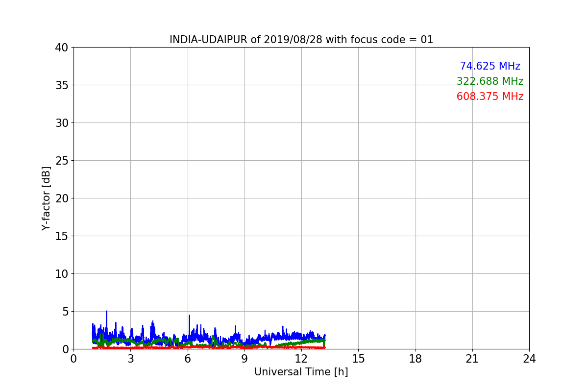Select the blue 74.625 MHz legend label
The height and width of the screenshot is (392, 588).
490,66
